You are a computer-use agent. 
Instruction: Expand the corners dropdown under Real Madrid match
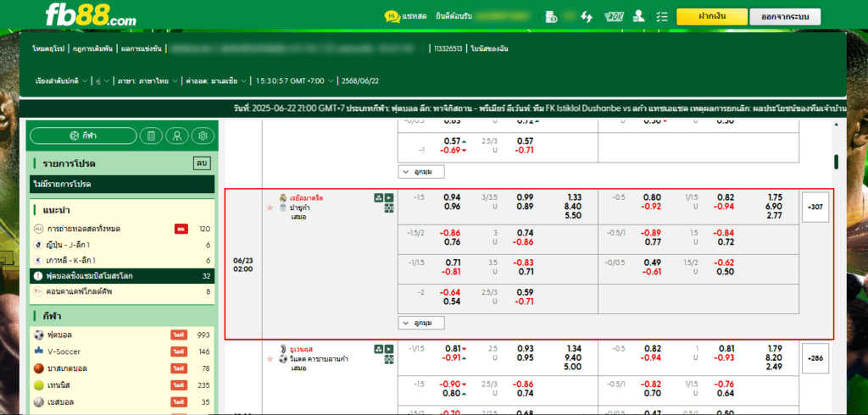pos(421,324)
